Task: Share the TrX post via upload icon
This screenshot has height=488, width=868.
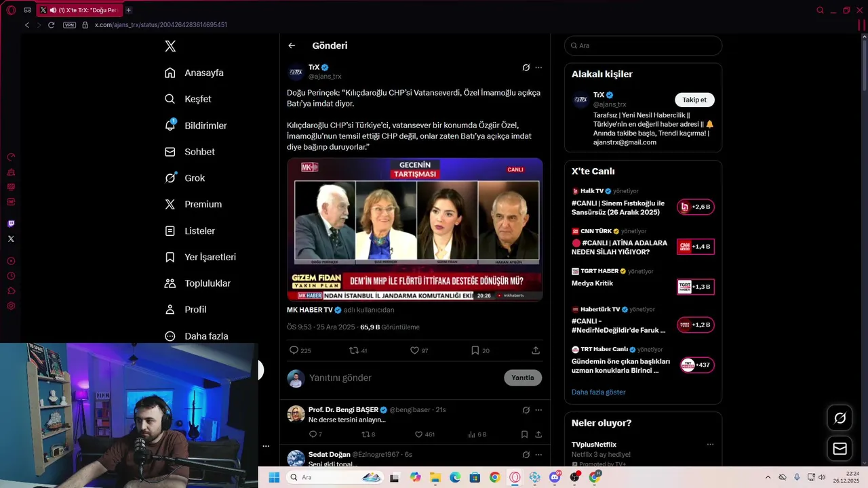Action: point(536,350)
